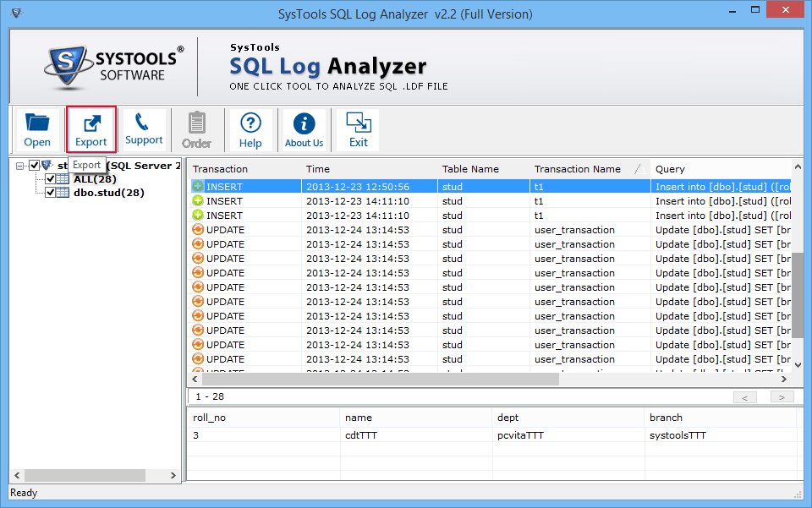Collapse the database tree node
Image resolution: width=812 pixels, height=508 pixels.
pos(20,165)
